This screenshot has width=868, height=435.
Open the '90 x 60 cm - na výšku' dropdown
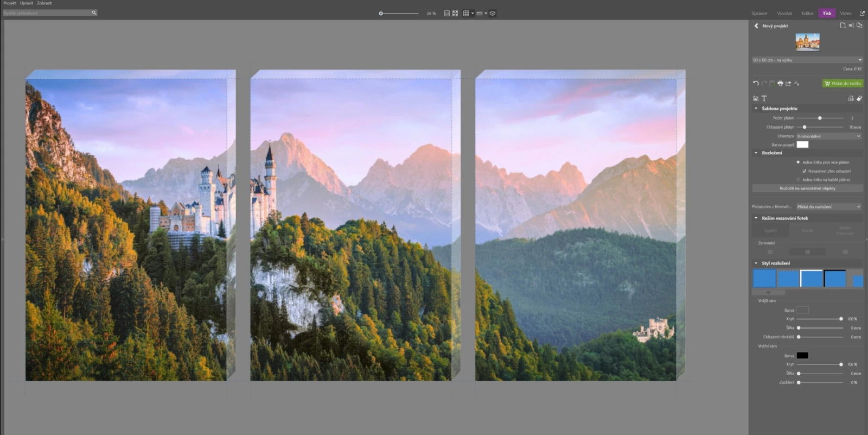tap(807, 60)
